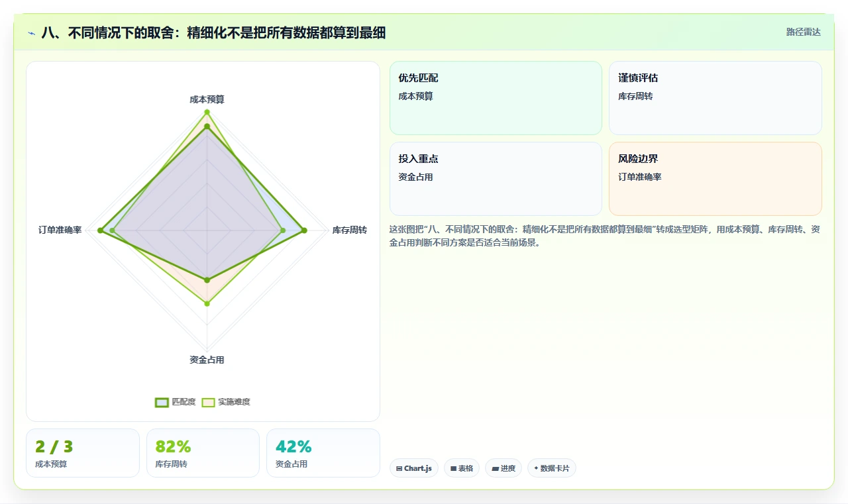Click the 匹配度 data point on 订单准确率 axis
The width and height of the screenshot is (848, 504).
click(100, 230)
